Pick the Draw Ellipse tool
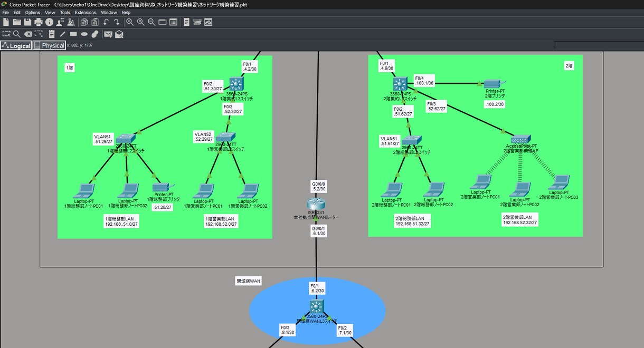644x348 pixels. [x=84, y=34]
